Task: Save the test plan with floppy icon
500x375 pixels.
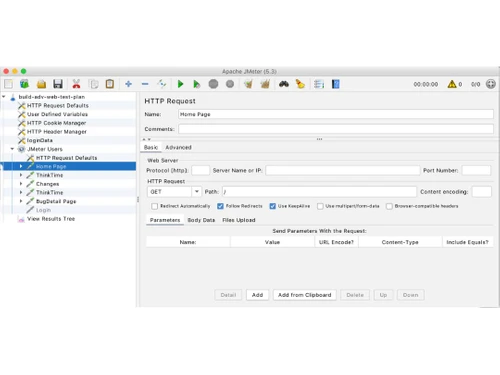Action: coord(58,84)
